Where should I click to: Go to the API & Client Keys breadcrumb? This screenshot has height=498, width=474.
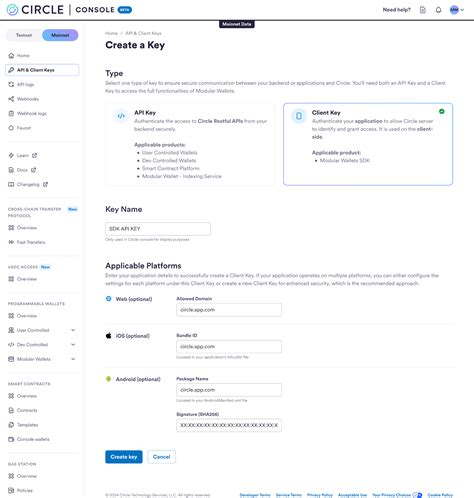click(143, 33)
